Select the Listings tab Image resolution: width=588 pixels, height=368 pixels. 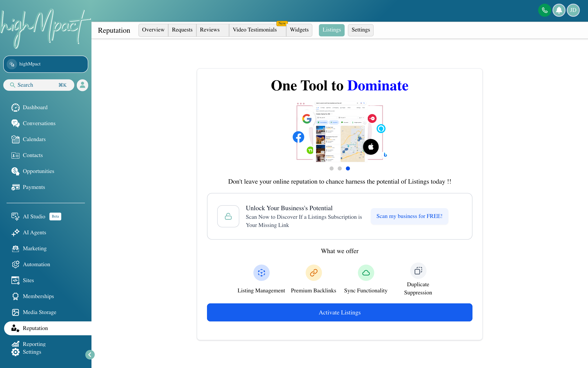332,30
